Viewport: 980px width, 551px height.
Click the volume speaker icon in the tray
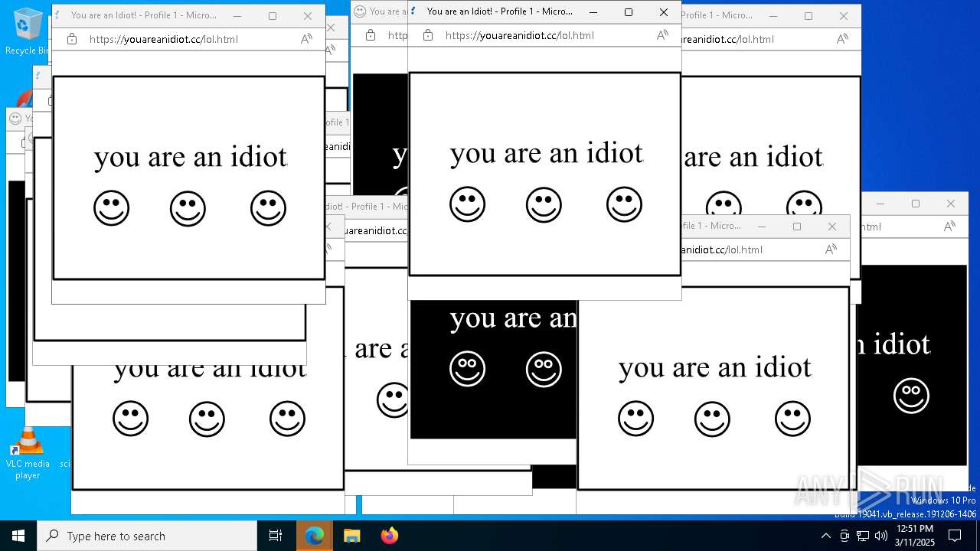coord(881,536)
